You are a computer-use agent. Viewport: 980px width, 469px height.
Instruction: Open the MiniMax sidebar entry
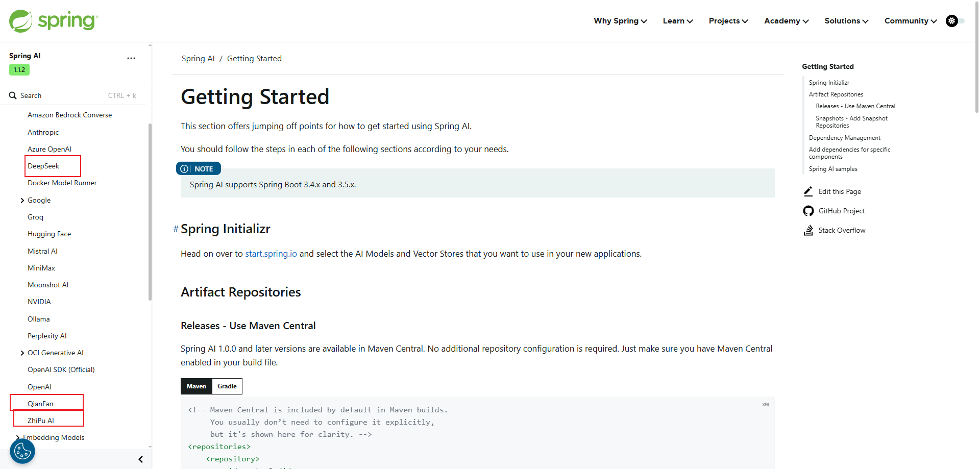41,268
